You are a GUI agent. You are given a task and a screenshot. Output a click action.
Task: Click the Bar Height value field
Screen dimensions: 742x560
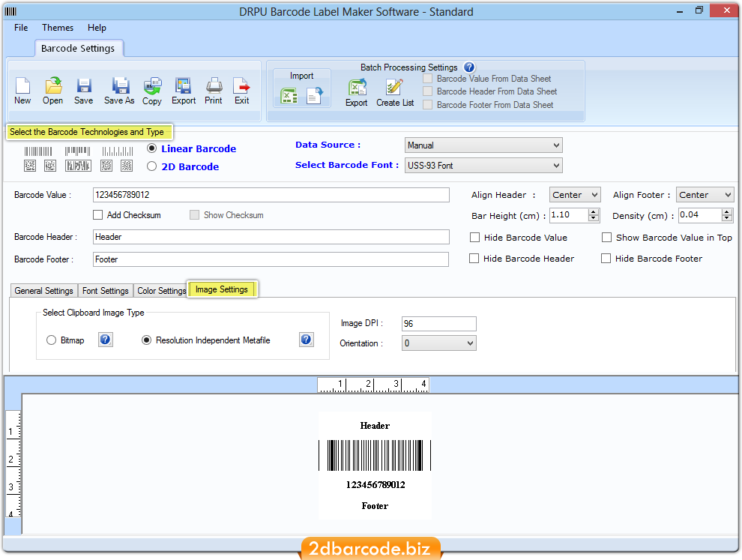pyautogui.click(x=569, y=215)
